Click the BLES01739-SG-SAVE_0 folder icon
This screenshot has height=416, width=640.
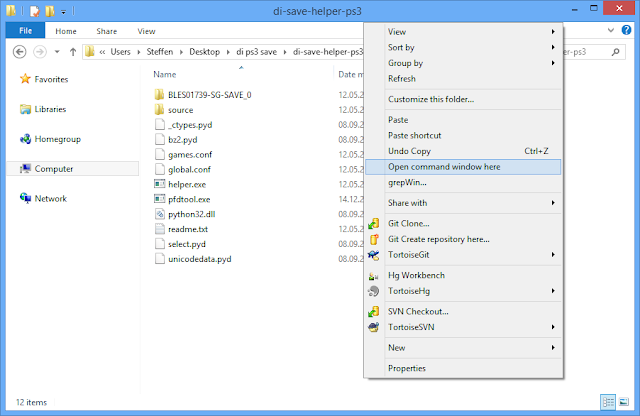tap(159, 95)
